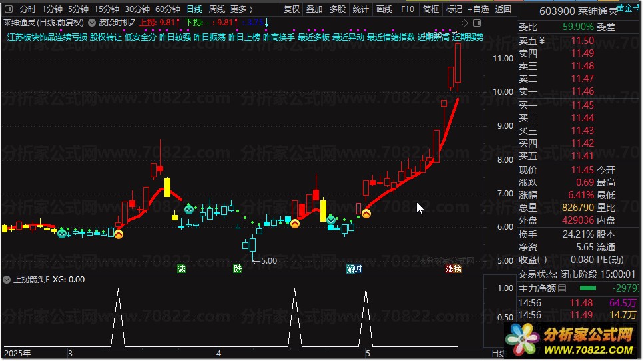Switch to 简框 simple frame
The image size is (644, 361).
431,9
